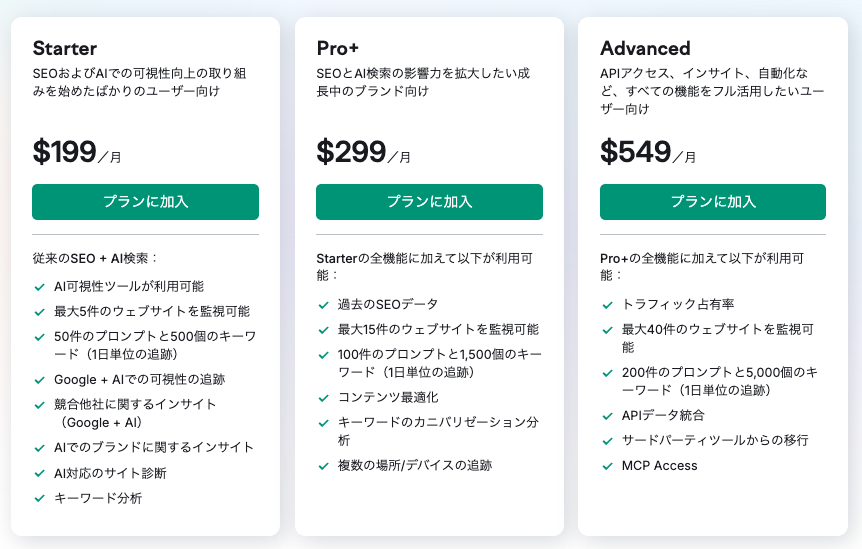Click the Advanced plan heading
Screen dimensions: 862x549
coord(645,48)
